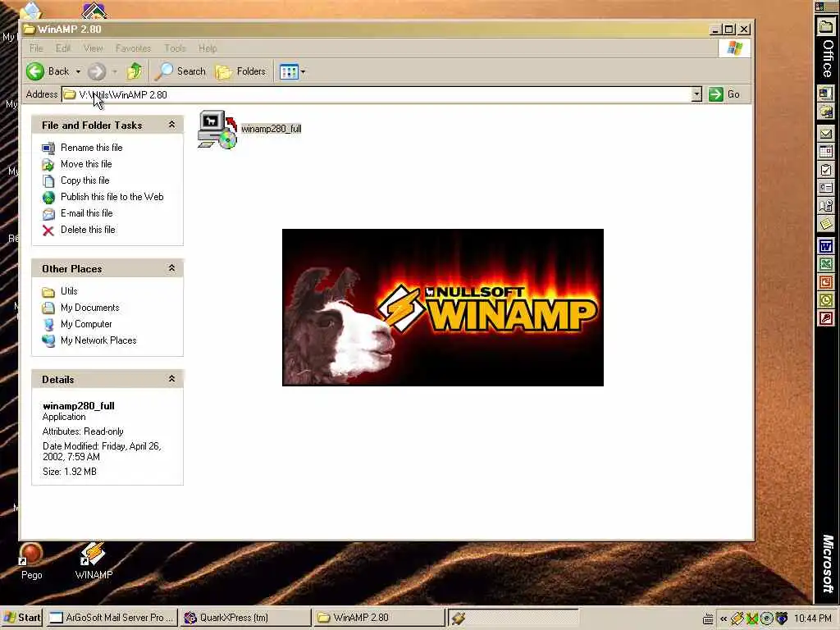
Task: Open My Network Places link
Action: 98,340
